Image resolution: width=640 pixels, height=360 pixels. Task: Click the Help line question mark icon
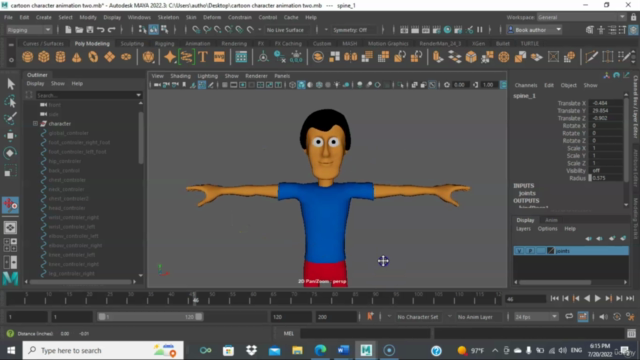click(10, 333)
